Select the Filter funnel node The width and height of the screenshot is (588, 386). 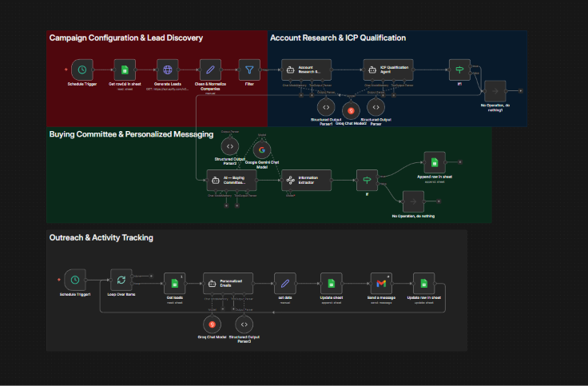249,70
